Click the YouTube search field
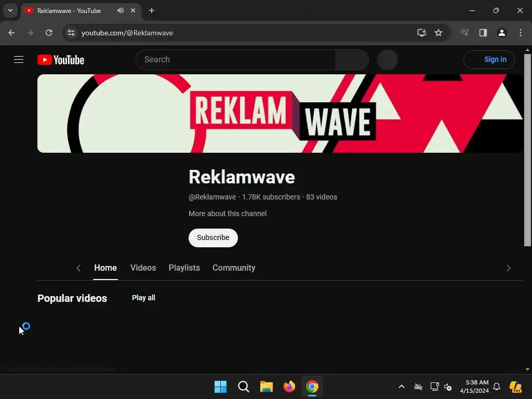 pos(236,60)
